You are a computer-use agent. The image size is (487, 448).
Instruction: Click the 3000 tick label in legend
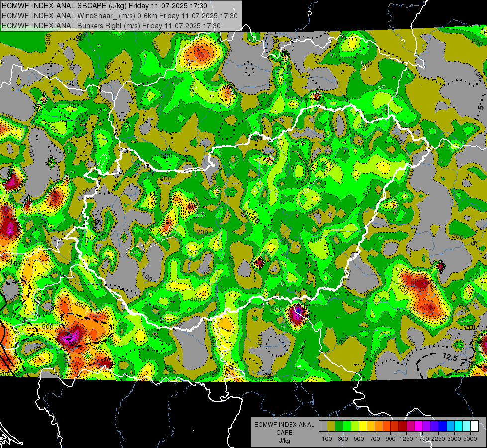pyautogui.click(x=454, y=439)
